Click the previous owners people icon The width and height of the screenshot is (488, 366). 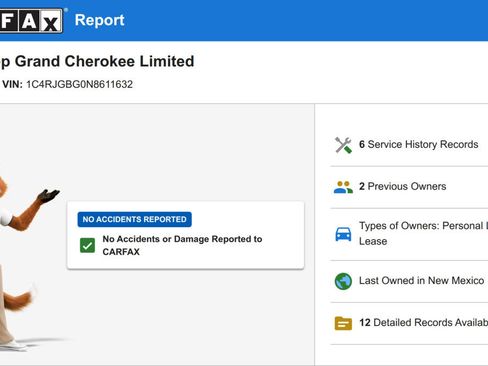[x=343, y=187]
